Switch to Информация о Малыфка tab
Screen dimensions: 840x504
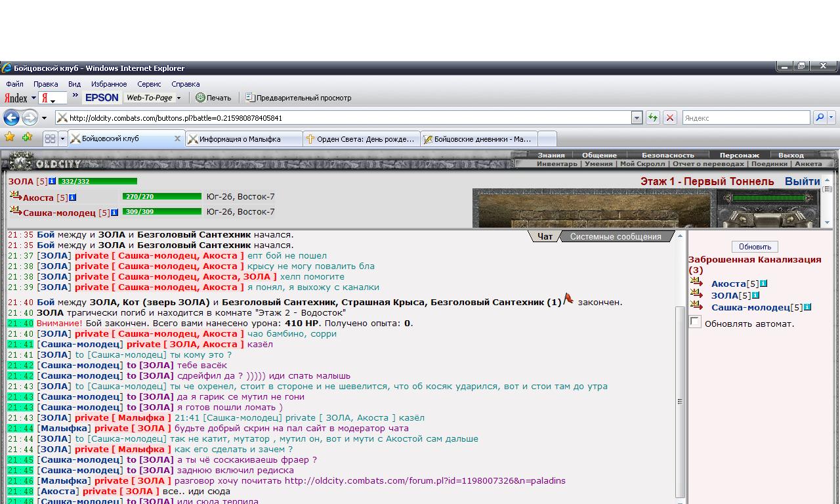[243, 138]
